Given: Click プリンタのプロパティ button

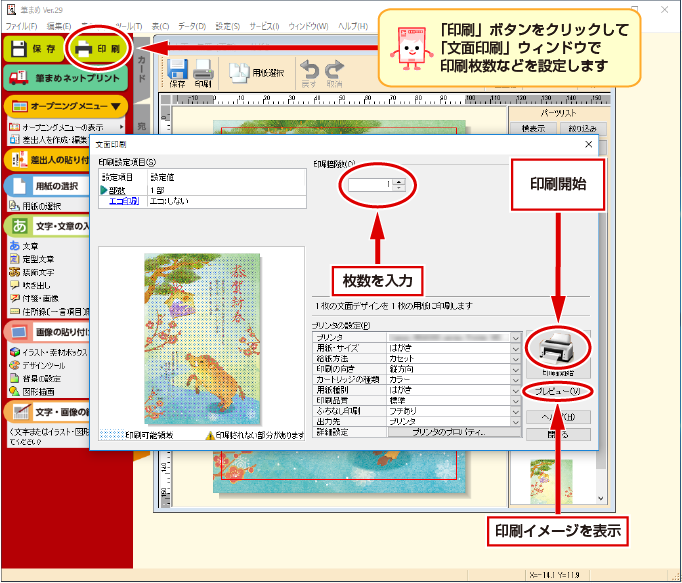Looking at the screenshot, I should tap(454, 432).
